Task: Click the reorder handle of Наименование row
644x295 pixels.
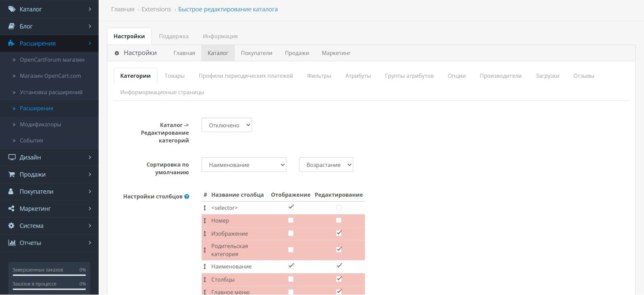Action: 205,266
